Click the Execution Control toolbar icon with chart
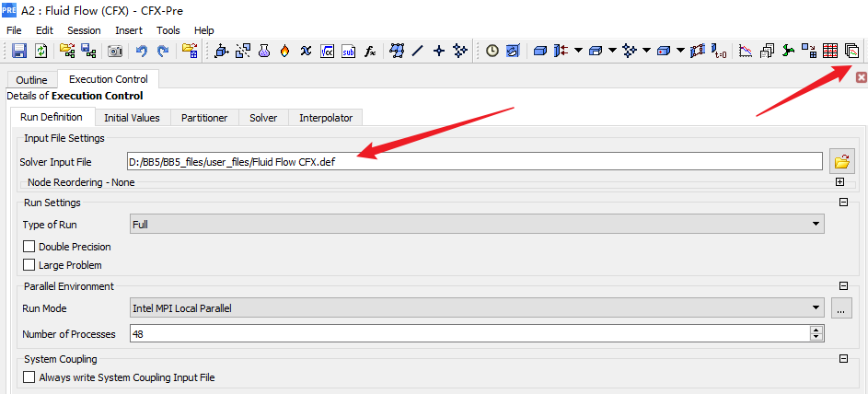 coord(851,51)
